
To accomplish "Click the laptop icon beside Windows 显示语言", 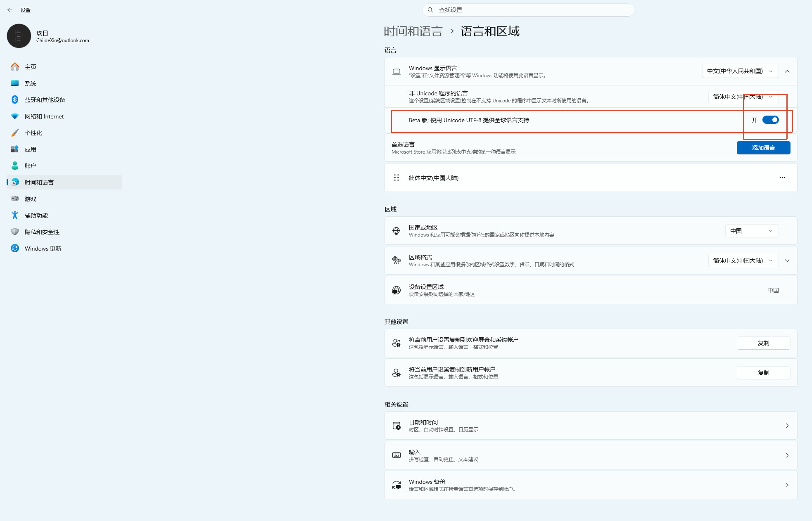I will (397, 71).
